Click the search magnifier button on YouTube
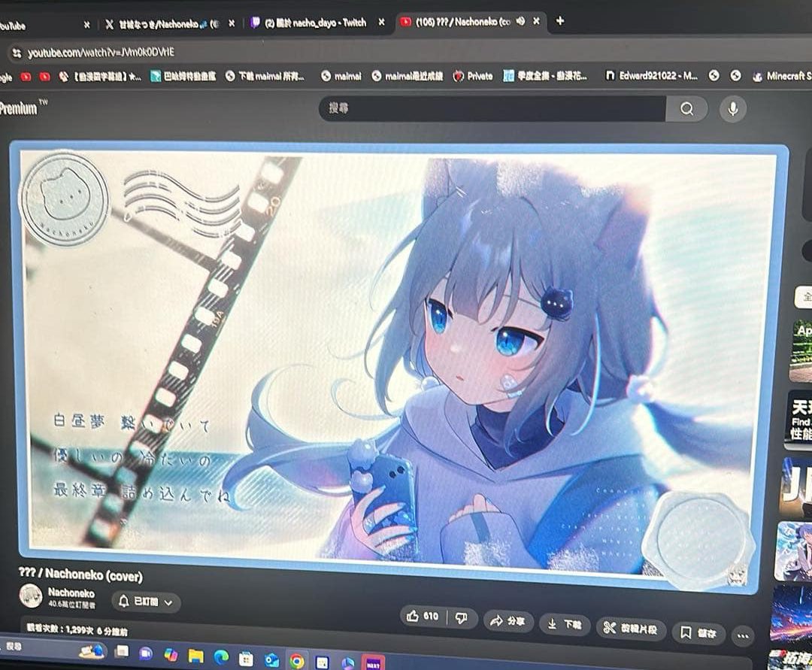The height and width of the screenshot is (670, 812). pos(686,109)
